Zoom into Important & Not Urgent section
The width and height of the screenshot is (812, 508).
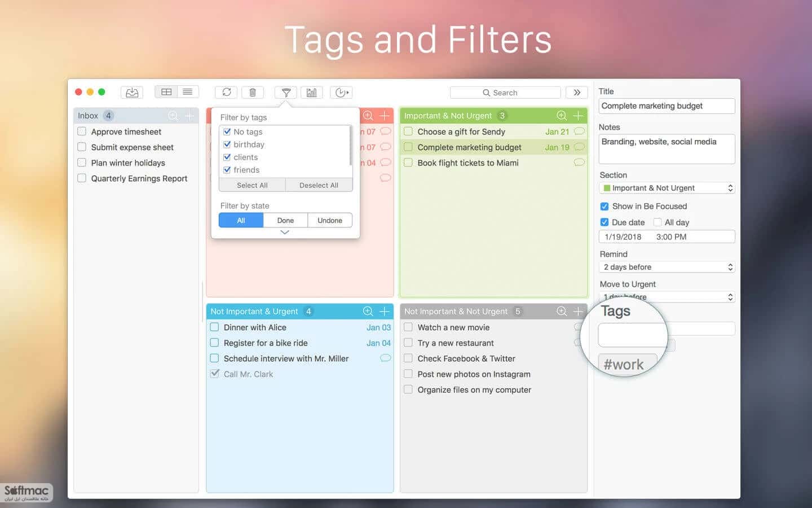pyautogui.click(x=561, y=116)
